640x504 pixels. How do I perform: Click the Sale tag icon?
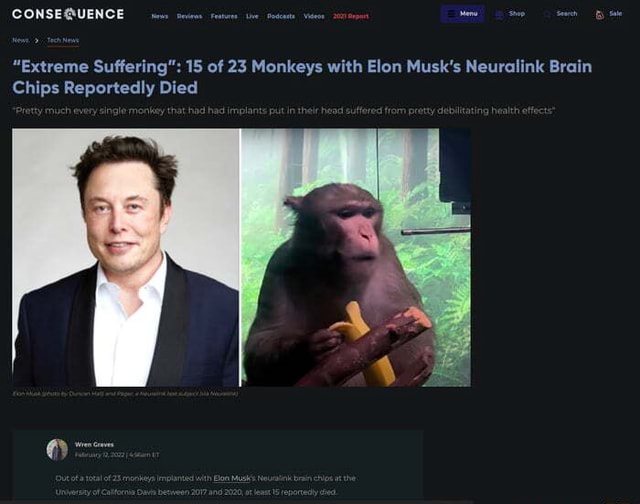tap(600, 15)
